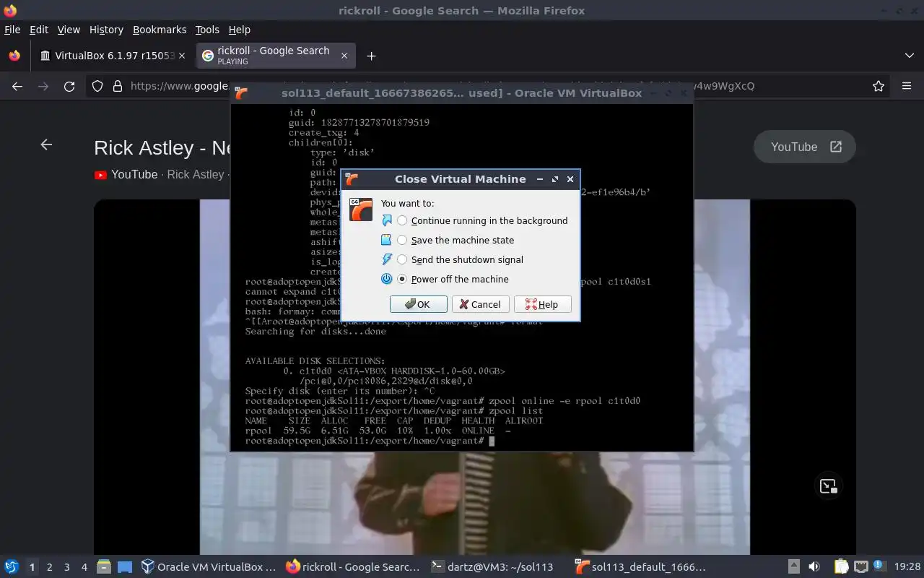The width and height of the screenshot is (924, 578).
Task: Show the desktop taskbar icon
Action: coord(125,567)
